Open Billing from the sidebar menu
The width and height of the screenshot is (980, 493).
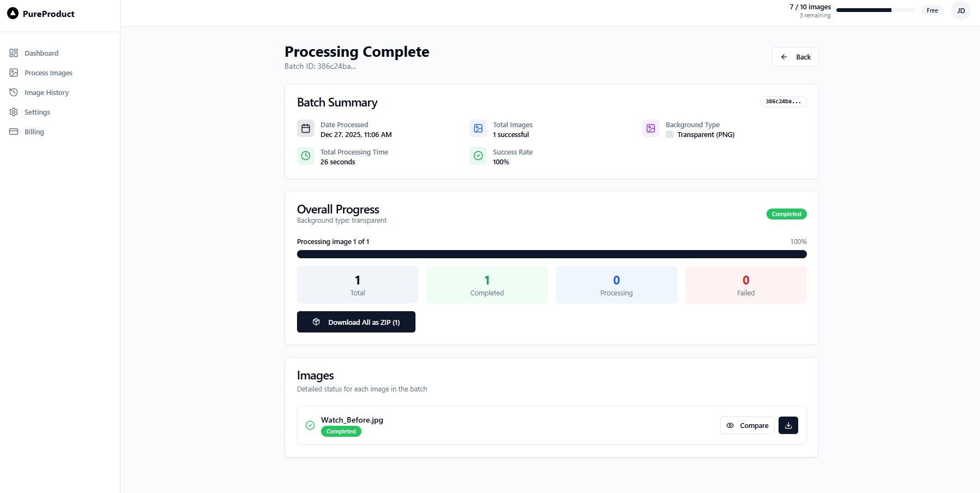[x=34, y=132]
